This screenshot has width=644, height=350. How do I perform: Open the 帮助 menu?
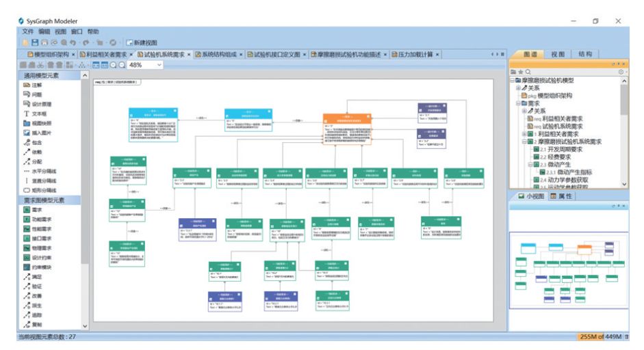pyautogui.click(x=93, y=31)
